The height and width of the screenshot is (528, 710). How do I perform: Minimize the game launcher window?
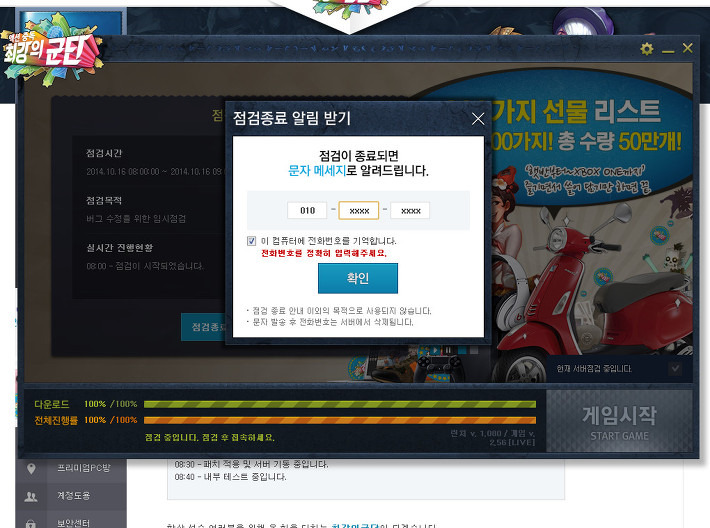coord(668,51)
